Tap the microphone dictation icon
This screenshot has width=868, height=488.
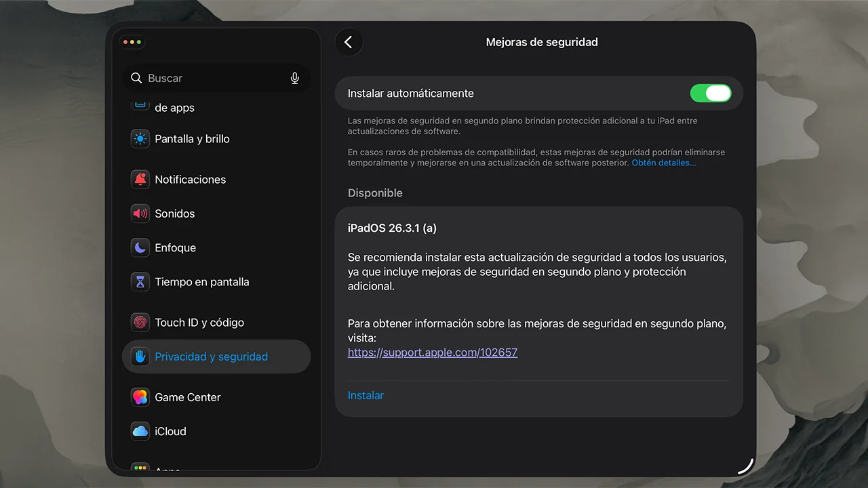click(x=295, y=79)
